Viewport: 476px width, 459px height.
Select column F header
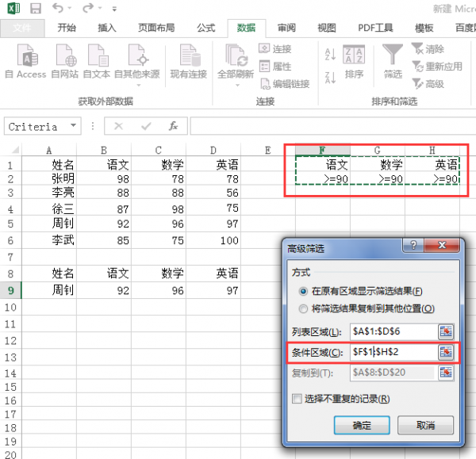(322, 150)
